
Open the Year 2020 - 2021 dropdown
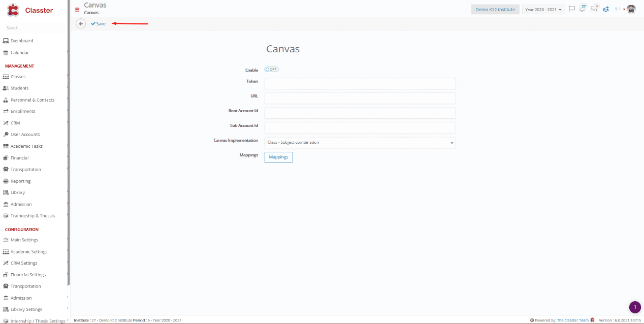point(543,10)
